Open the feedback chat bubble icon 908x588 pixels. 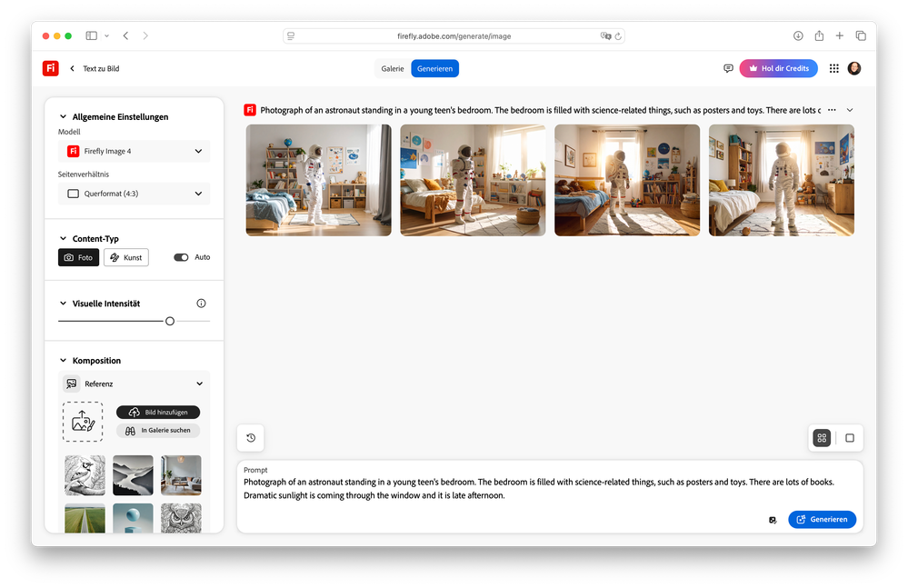click(x=728, y=68)
